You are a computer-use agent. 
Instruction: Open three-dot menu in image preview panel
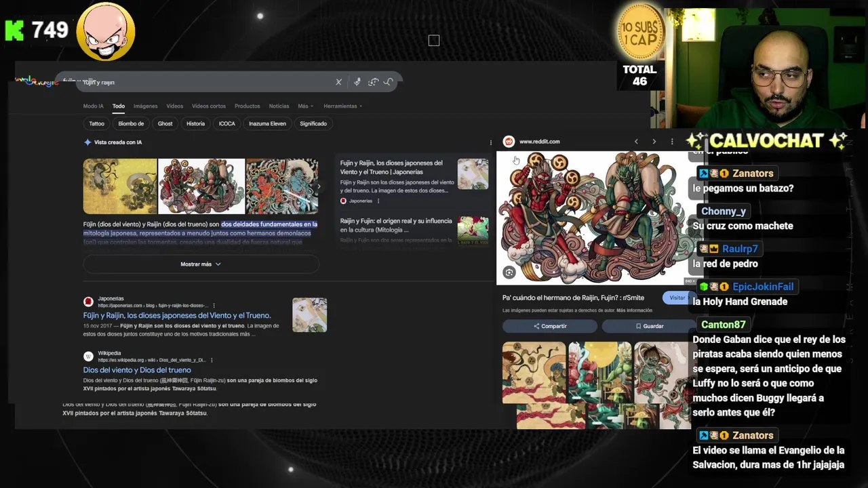tap(672, 142)
